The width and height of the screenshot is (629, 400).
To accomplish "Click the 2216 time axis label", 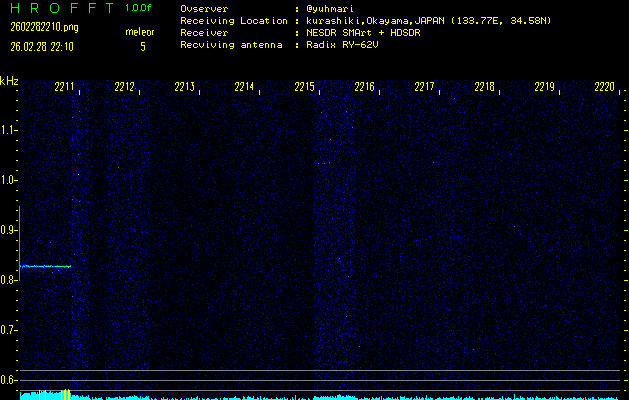I will point(364,87).
